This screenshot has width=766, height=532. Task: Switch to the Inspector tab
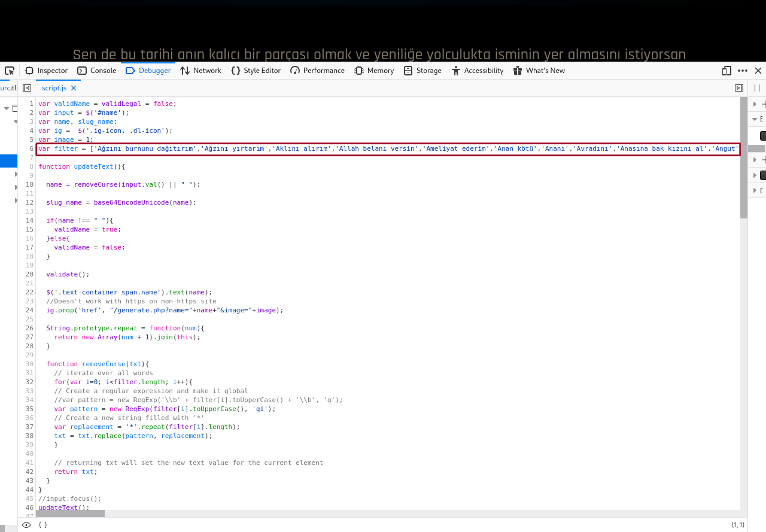point(47,71)
